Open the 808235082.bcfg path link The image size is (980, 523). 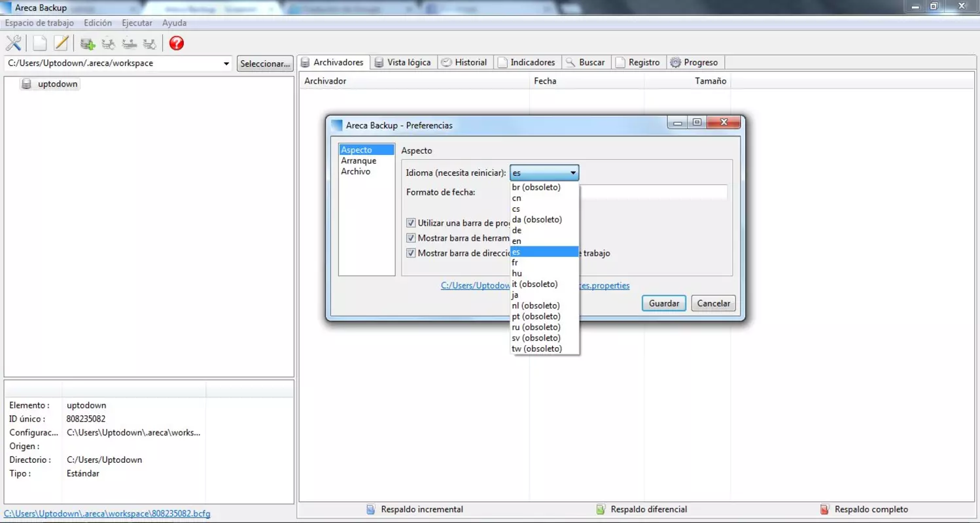[x=107, y=514]
